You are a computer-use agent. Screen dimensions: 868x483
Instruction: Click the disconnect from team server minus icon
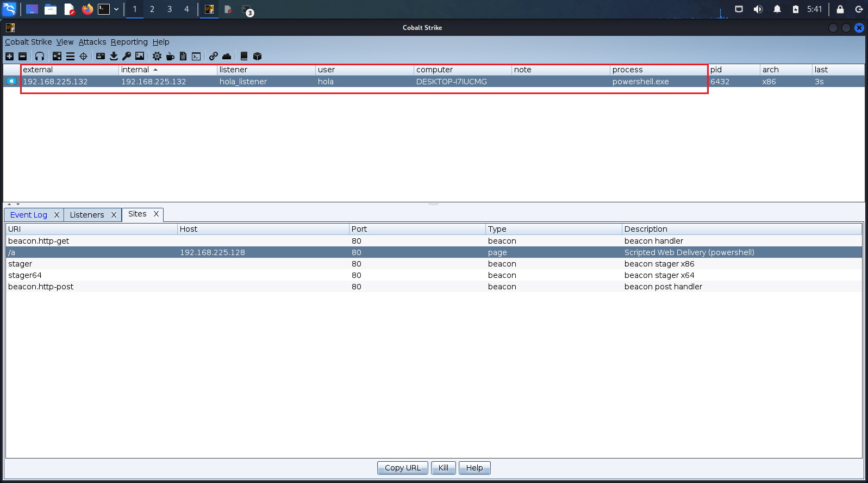(22, 56)
